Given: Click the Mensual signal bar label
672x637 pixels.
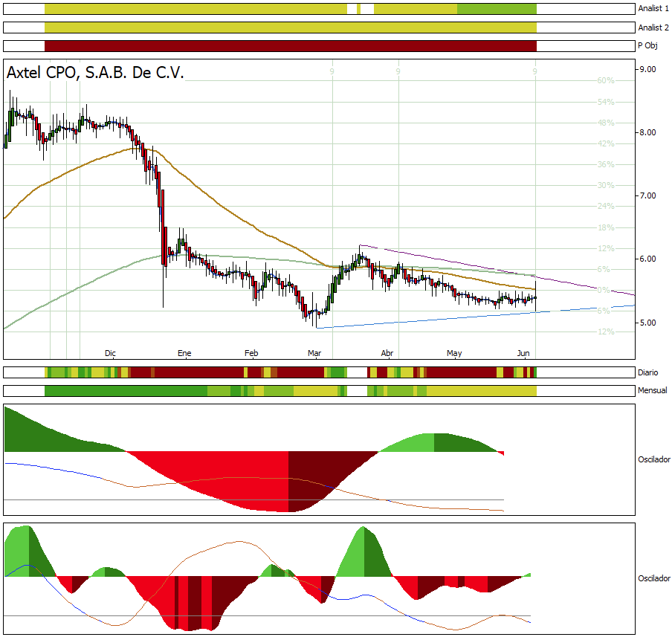Looking at the screenshot, I should (x=652, y=390).
